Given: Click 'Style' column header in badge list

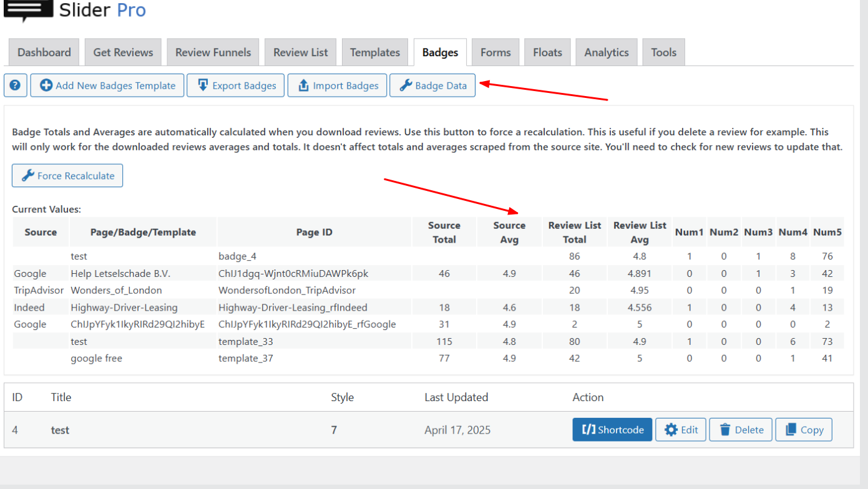Looking at the screenshot, I should [x=343, y=397].
